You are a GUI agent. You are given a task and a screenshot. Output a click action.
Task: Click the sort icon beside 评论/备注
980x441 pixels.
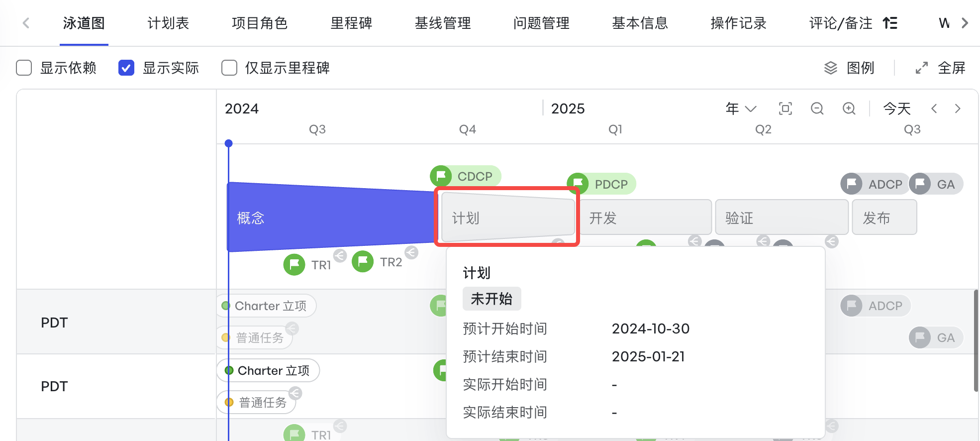point(890,23)
